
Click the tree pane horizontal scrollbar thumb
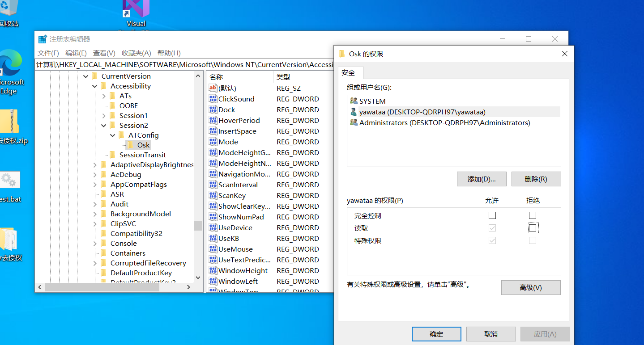tap(102, 287)
